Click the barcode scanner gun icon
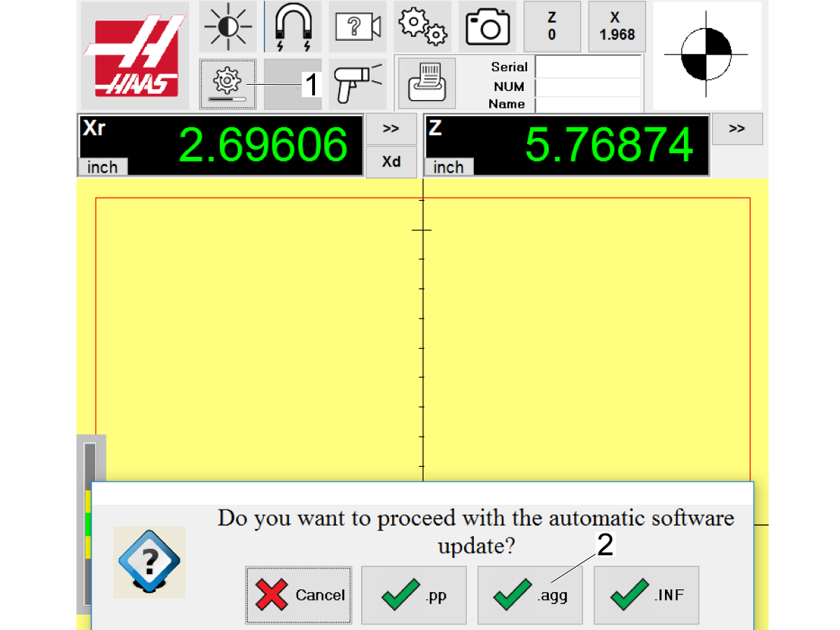 click(x=358, y=84)
